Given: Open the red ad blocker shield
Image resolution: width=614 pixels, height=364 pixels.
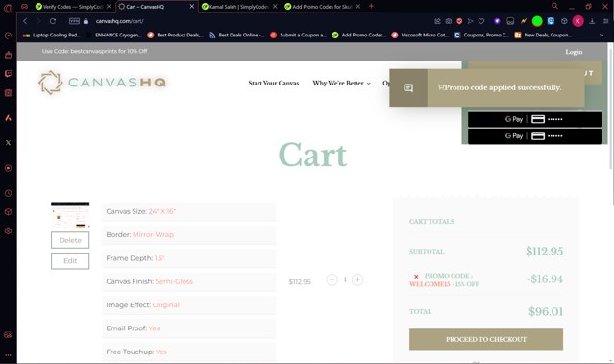Looking at the screenshot, I should 459,21.
